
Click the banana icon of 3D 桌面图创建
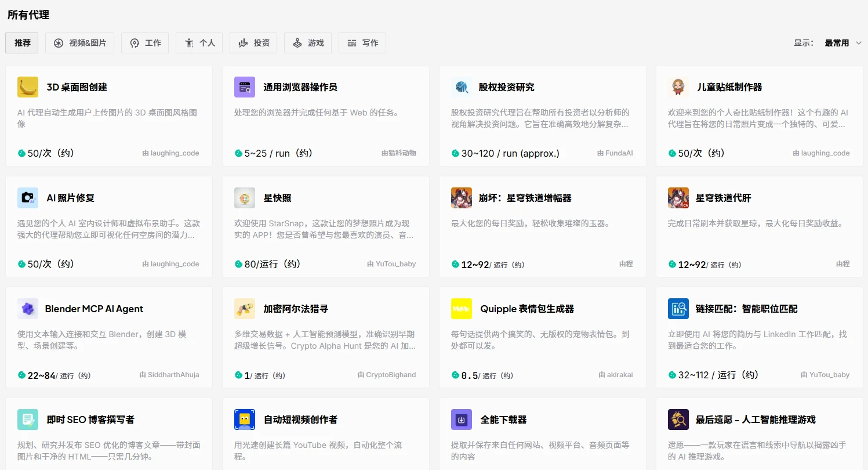click(x=28, y=87)
